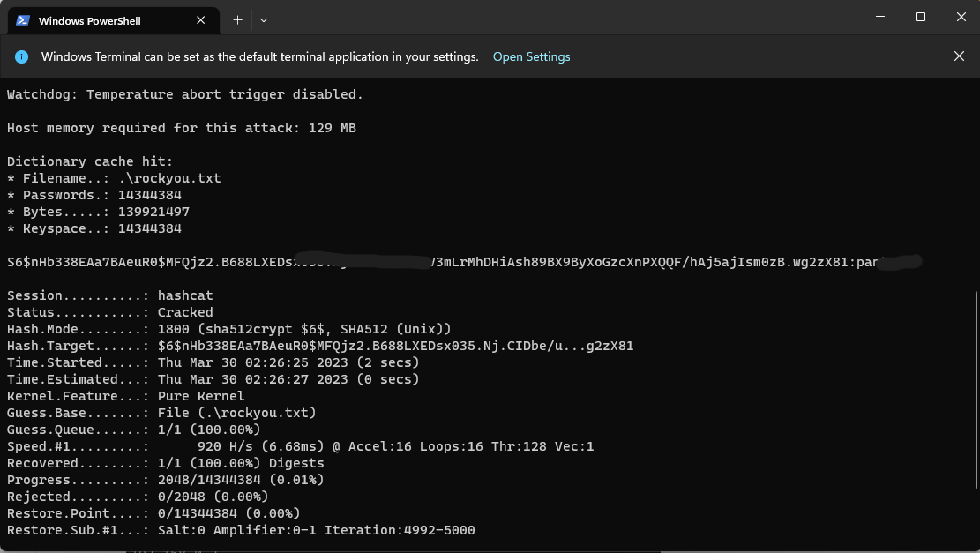The height and width of the screenshot is (553, 980).
Task: Open Settings from the notification link
Action: pos(531,56)
